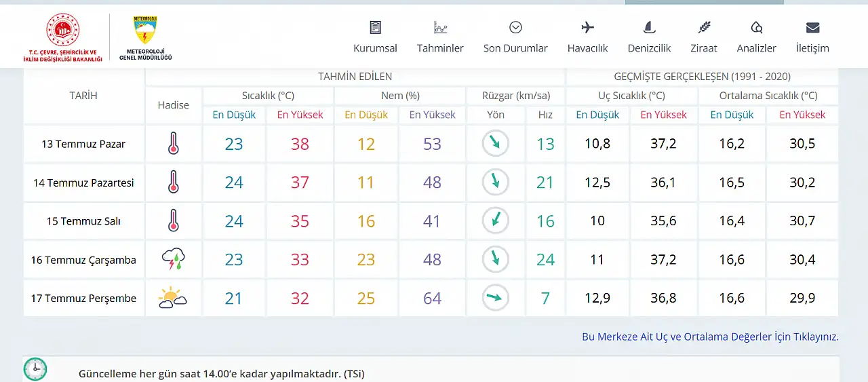Click the Meteoroloji Genel Müdürlüğü logo
Viewport: 868px width, 382px height.
click(145, 38)
